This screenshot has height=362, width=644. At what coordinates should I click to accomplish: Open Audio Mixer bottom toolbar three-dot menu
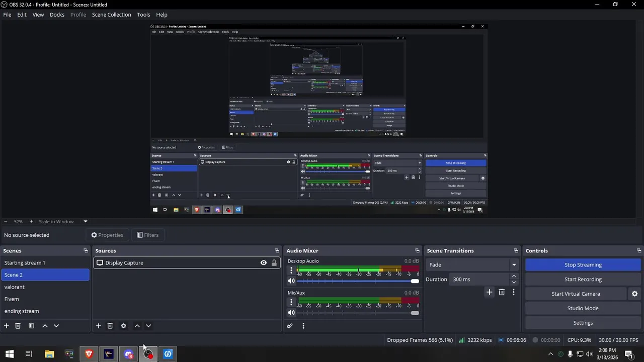(x=303, y=326)
